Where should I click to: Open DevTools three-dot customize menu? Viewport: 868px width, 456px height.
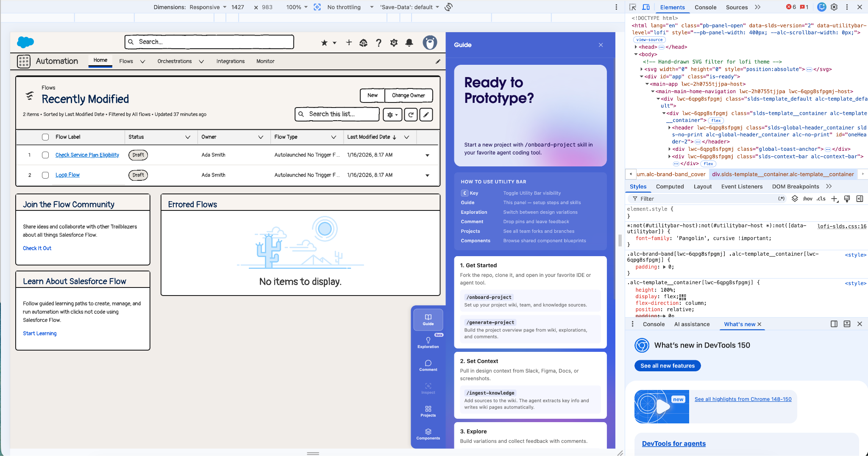tap(847, 7)
